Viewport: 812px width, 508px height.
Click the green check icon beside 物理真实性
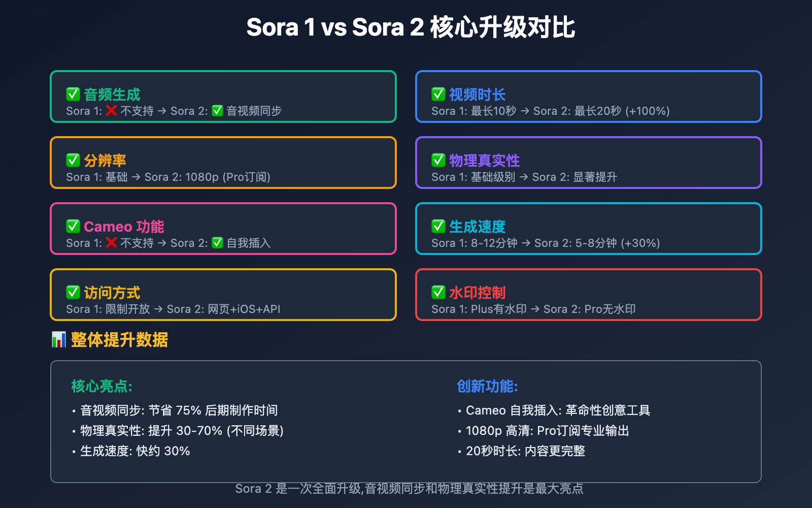tap(438, 160)
